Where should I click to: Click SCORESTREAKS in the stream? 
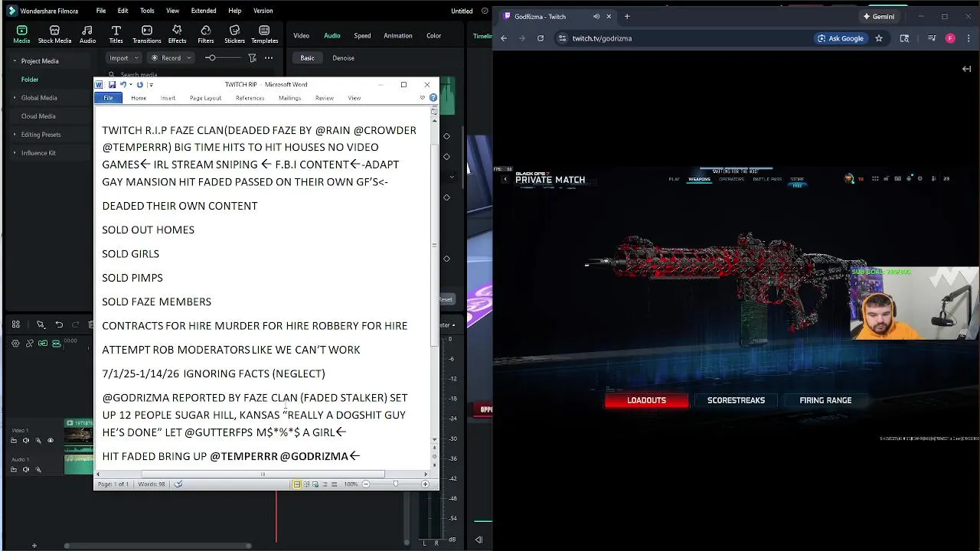pyautogui.click(x=736, y=400)
